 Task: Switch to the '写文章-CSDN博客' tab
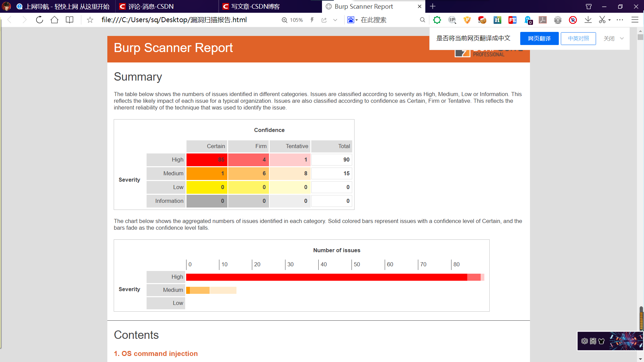click(x=270, y=6)
